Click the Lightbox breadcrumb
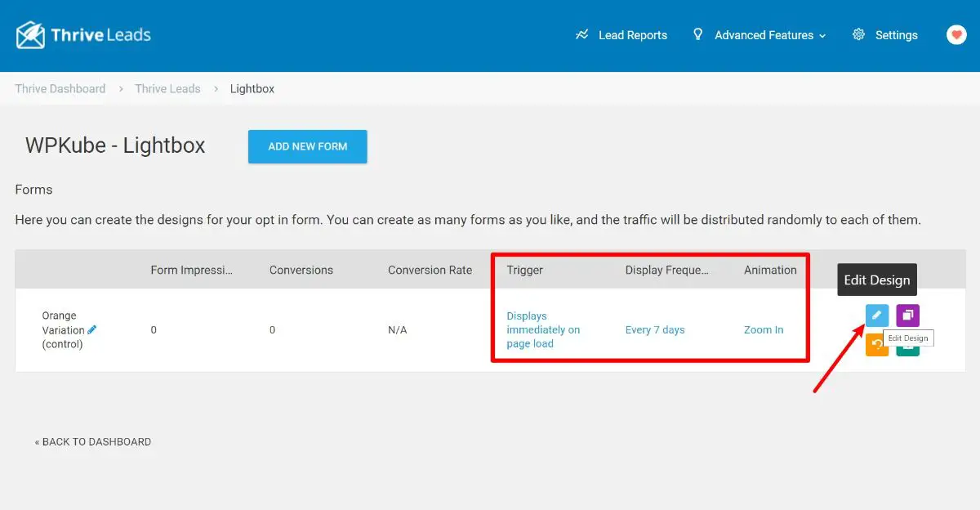 click(x=252, y=88)
